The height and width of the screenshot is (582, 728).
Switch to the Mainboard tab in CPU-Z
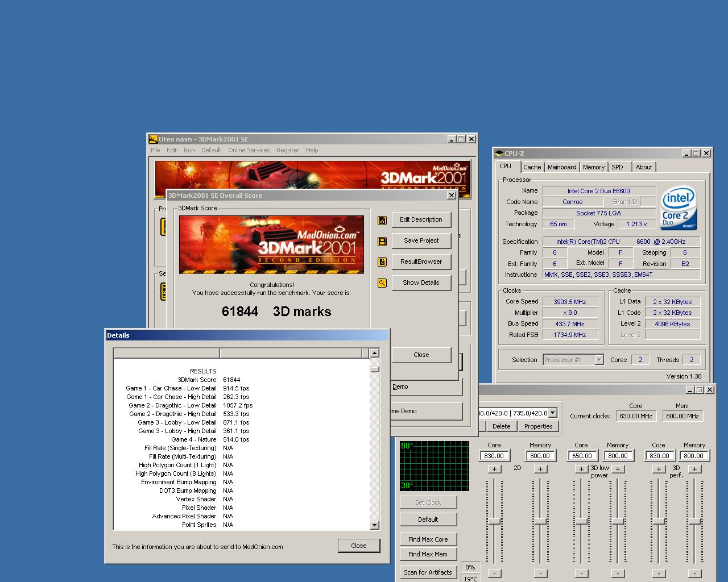coord(562,167)
